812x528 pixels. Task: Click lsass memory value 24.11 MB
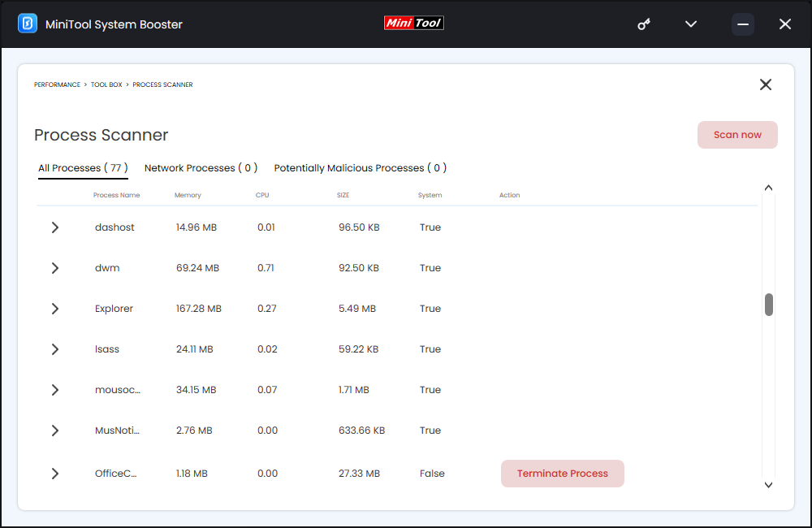[194, 348]
